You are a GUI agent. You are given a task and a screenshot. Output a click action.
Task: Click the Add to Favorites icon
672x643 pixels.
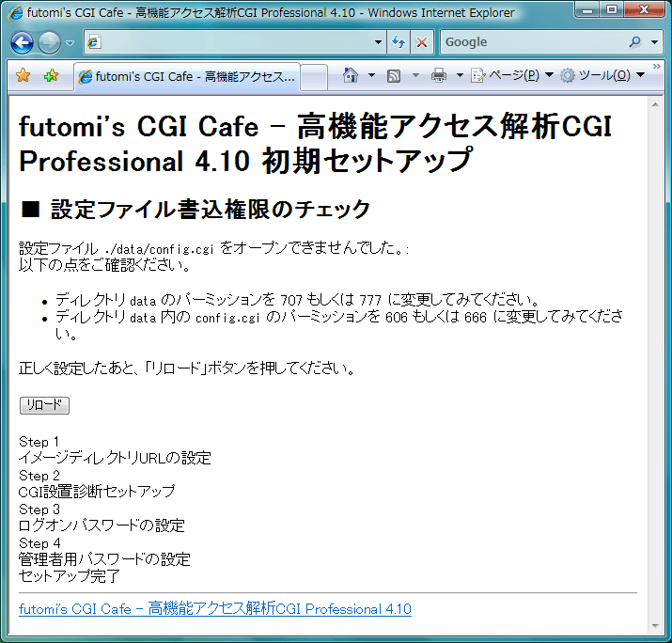point(51,76)
